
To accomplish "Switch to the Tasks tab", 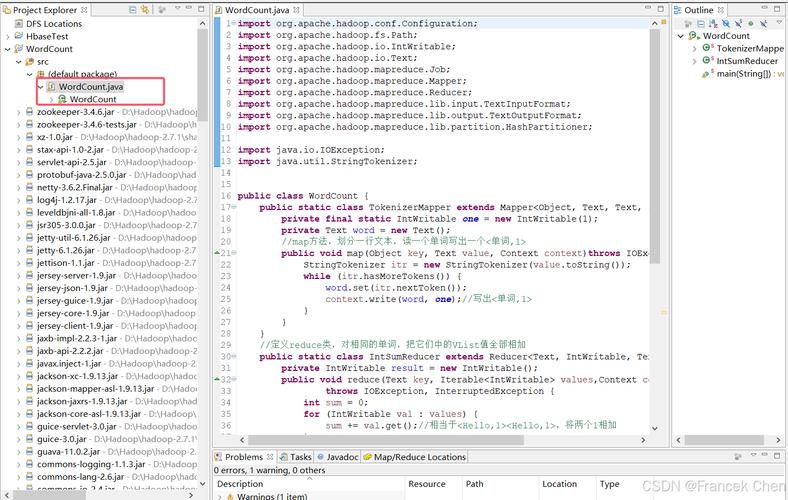I will coord(300,457).
